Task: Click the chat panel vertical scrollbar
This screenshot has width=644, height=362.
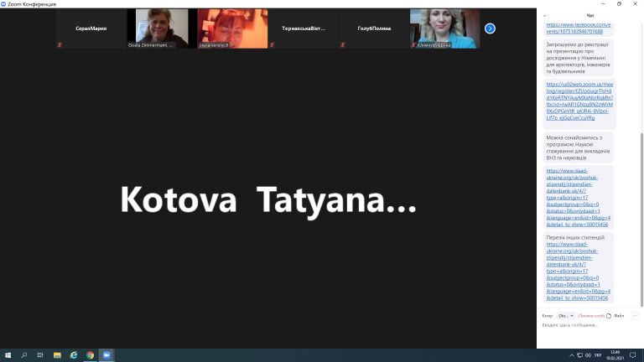Action: pos(641,168)
